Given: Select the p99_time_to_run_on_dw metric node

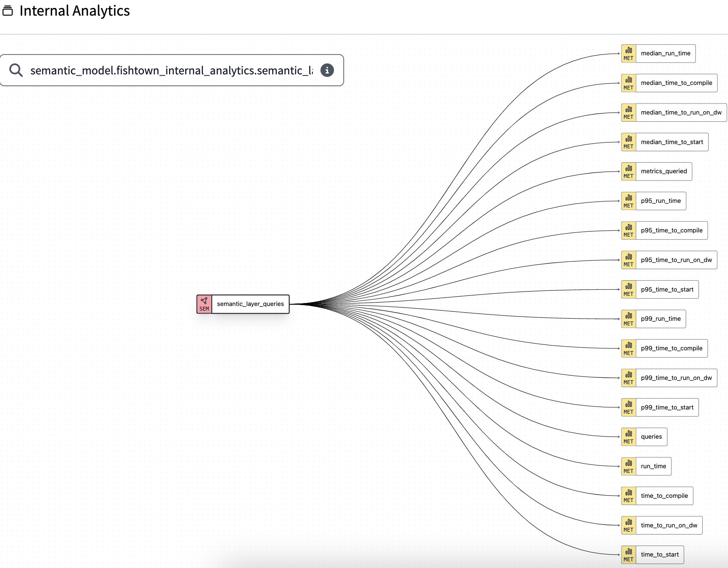Looking at the screenshot, I should coord(676,378).
